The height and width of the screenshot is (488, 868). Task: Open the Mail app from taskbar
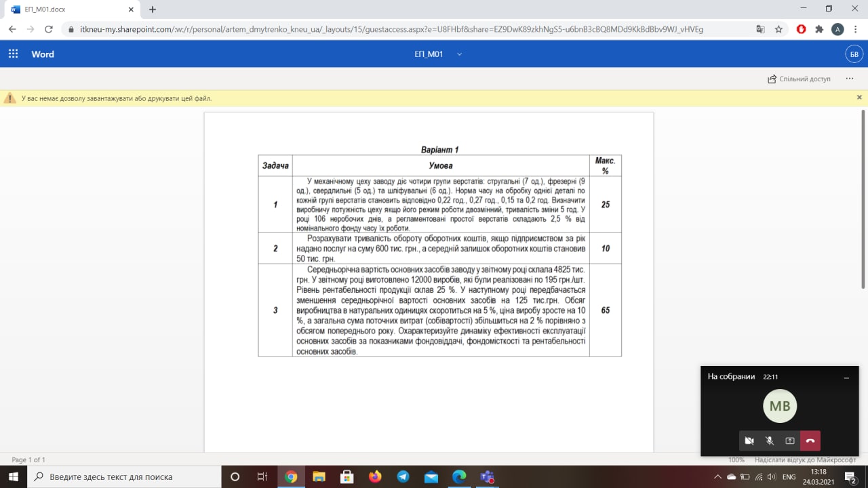431,476
